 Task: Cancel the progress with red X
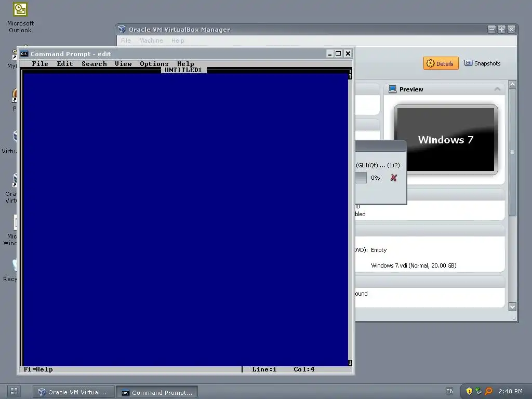point(394,178)
